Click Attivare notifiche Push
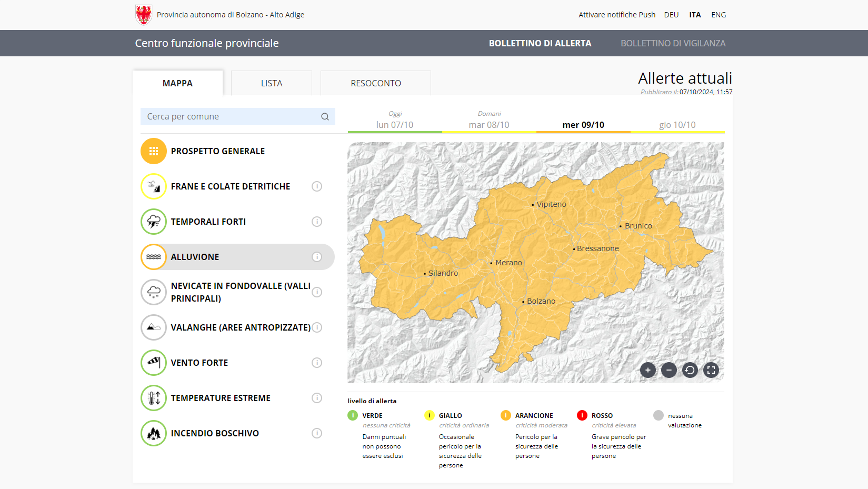 [617, 15]
